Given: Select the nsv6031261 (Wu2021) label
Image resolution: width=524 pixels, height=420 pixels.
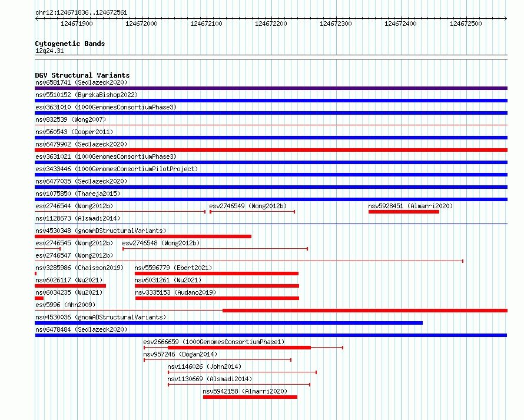Looking at the screenshot, I should pos(168,280).
